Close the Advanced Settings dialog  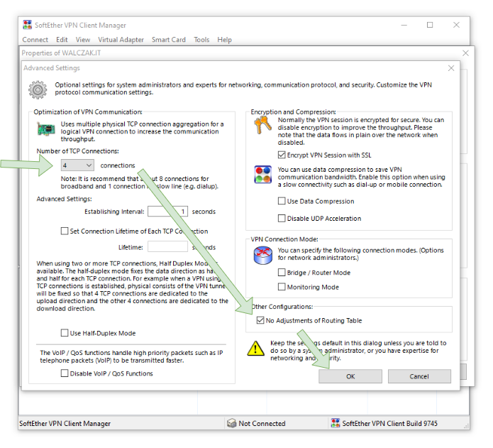coord(451,68)
